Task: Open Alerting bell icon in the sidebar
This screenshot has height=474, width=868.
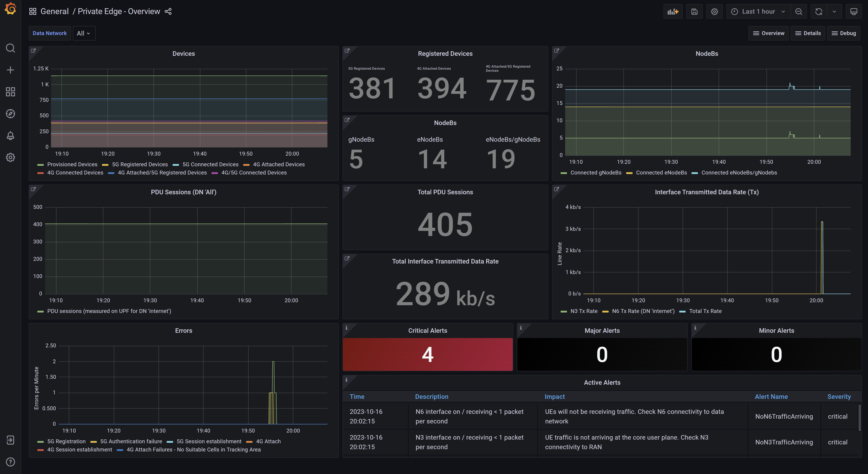Action: pyautogui.click(x=10, y=136)
